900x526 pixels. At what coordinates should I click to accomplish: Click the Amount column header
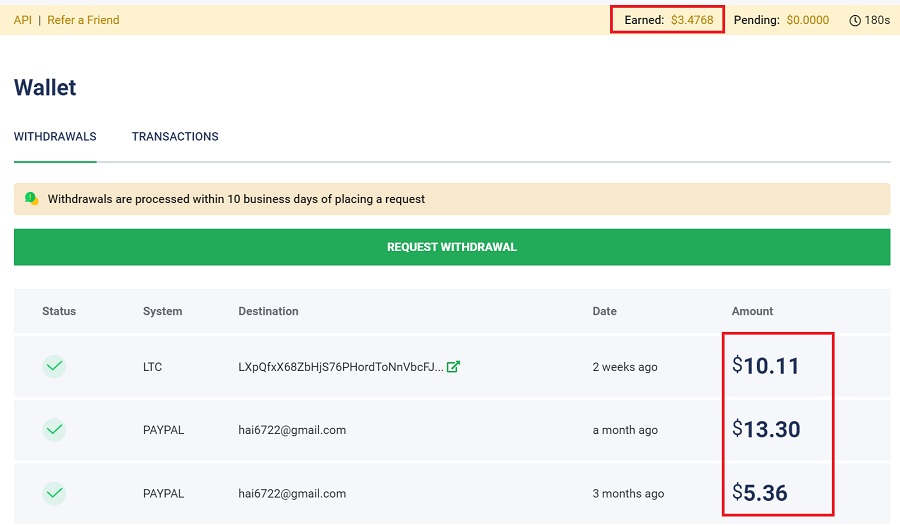coord(752,311)
